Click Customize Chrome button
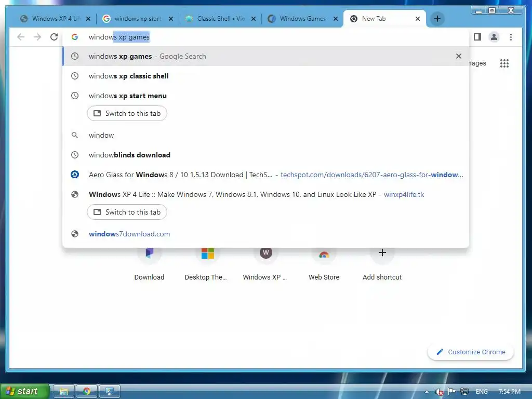This screenshot has height=399, width=532. tap(471, 352)
